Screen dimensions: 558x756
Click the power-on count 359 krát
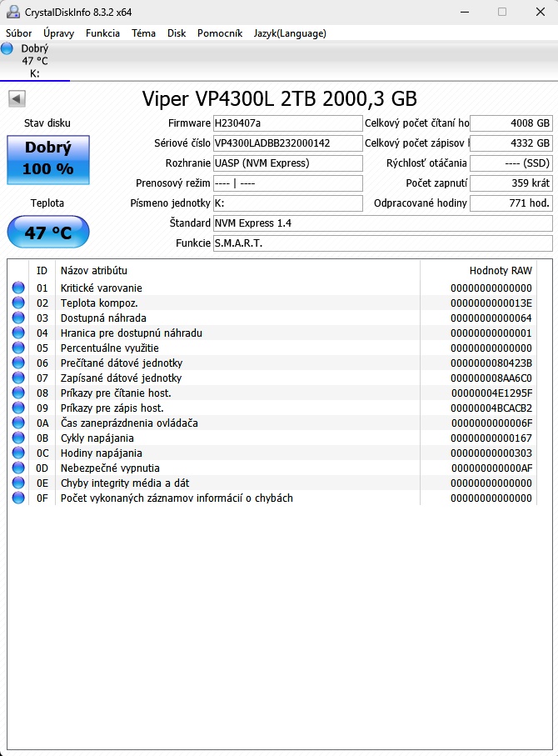[x=511, y=183]
